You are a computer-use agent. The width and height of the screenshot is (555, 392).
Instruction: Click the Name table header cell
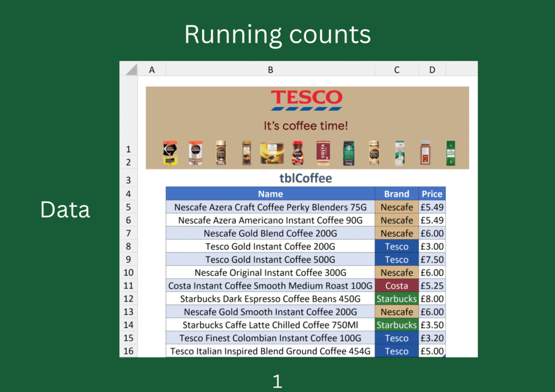pyautogui.click(x=270, y=194)
